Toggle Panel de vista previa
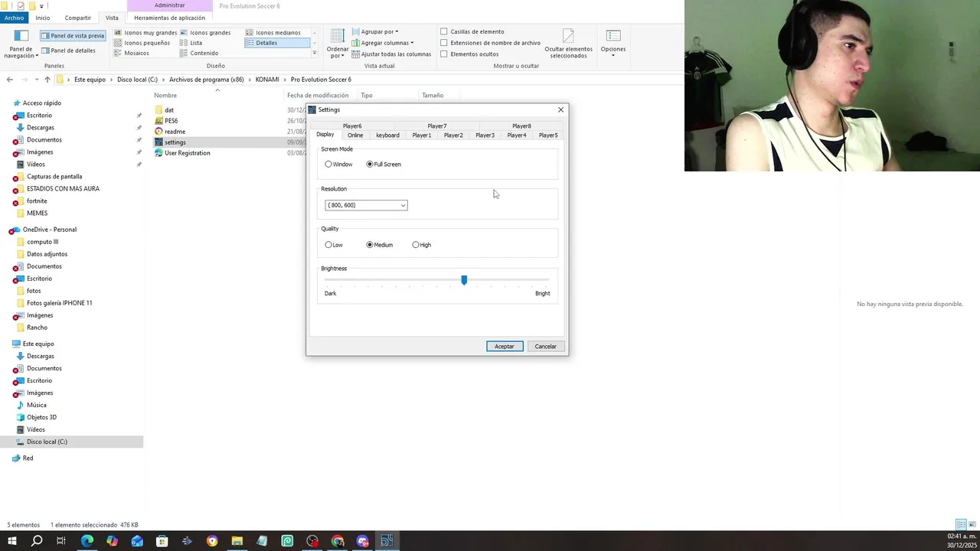This screenshot has height=551, width=980. pyautogui.click(x=73, y=36)
